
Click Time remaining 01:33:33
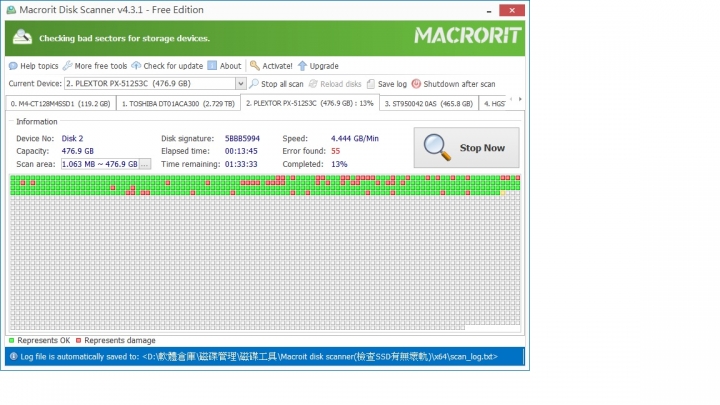coord(241,164)
